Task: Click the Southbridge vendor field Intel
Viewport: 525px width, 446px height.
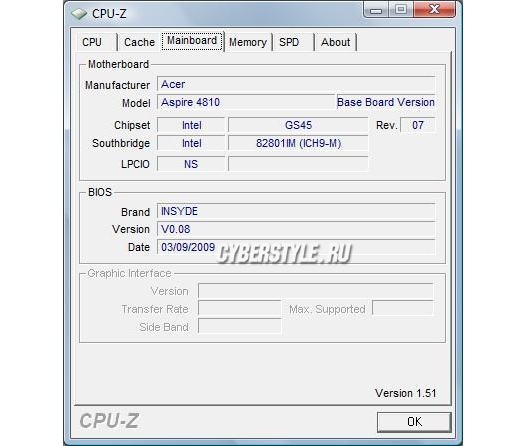Action: 191,143
